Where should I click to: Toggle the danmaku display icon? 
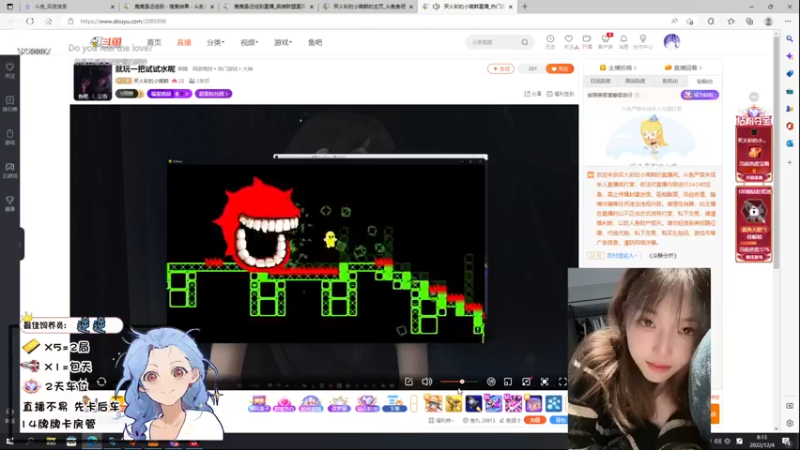(x=491, y=382)
